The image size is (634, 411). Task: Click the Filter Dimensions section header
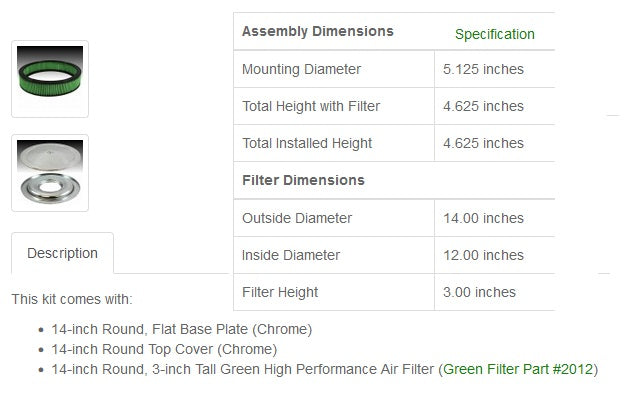point(303,180)
